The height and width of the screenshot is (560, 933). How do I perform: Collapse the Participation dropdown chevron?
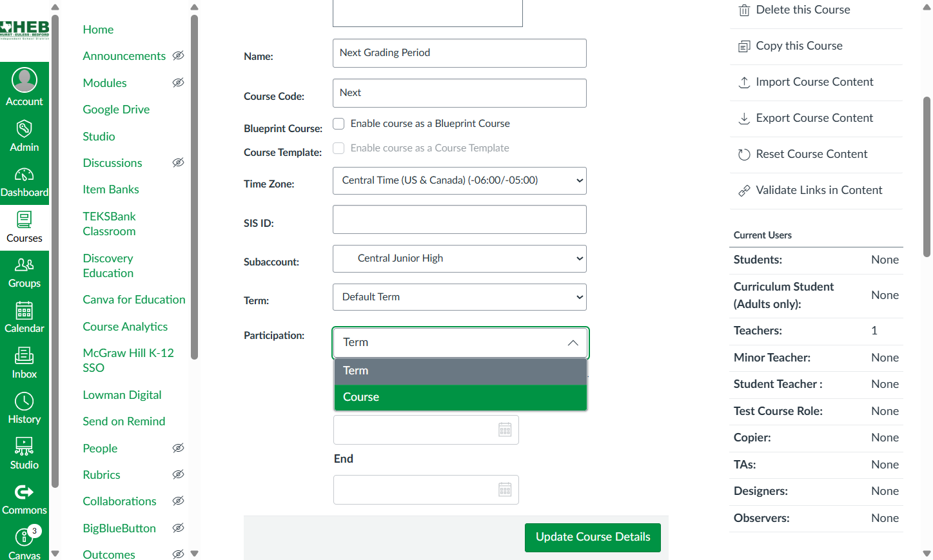click(573, 343)
